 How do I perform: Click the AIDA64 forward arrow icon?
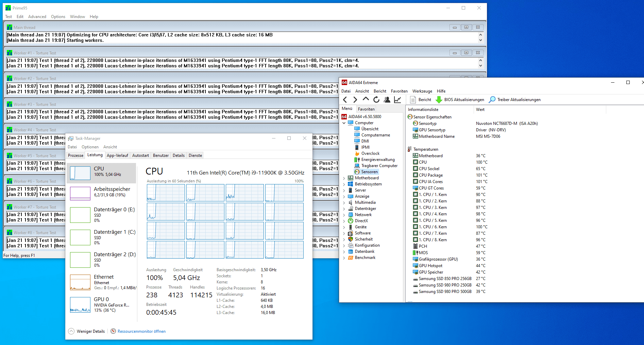click(355, 100)
